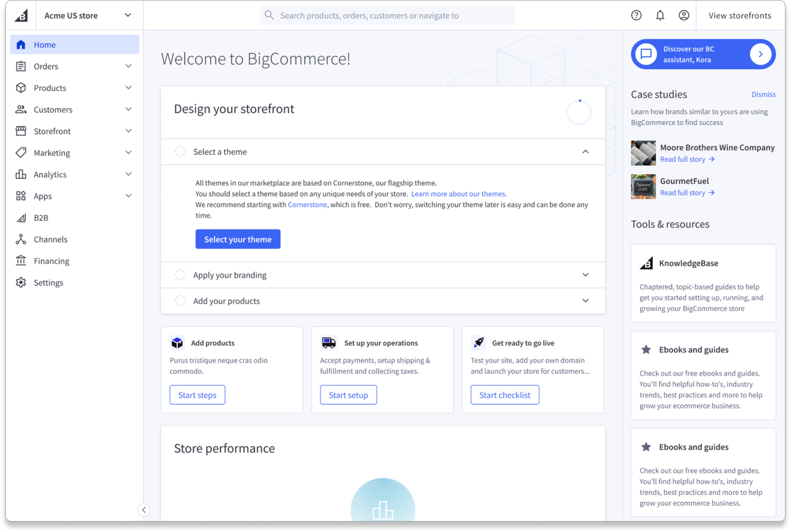Image resolution: width=791 pixels, height=532 pixels.
Task: Click the Store performance chart illustration
Action: [x=383, y=500]
